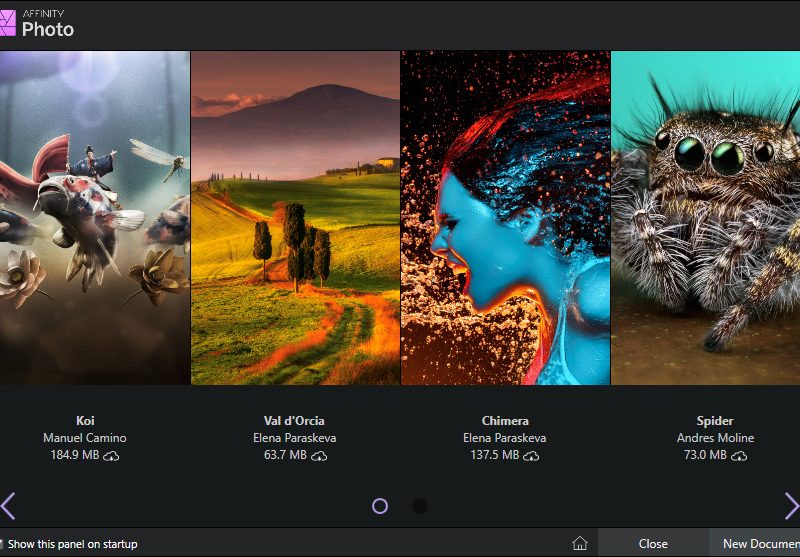Download the Koi sample via cloud icon
The height and width of the screenshot is (557, 800).
[111, 455]
